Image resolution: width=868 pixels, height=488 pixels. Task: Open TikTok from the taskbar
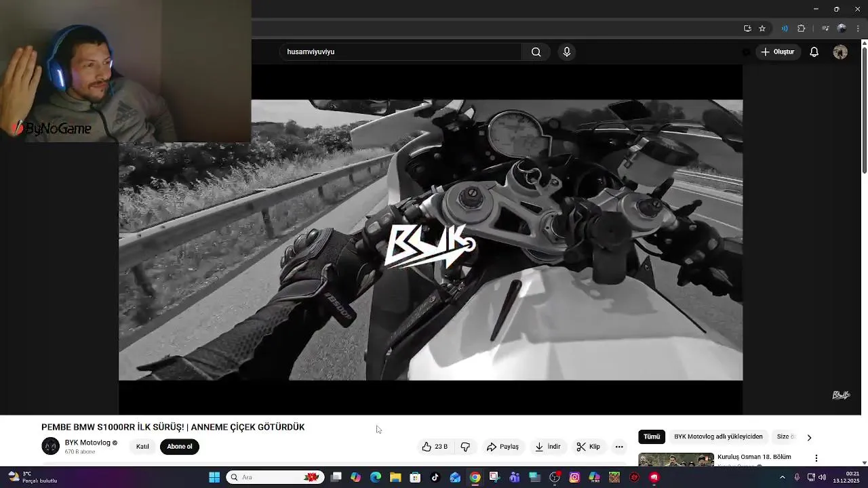pyautogui.click(x=435, y=477)
